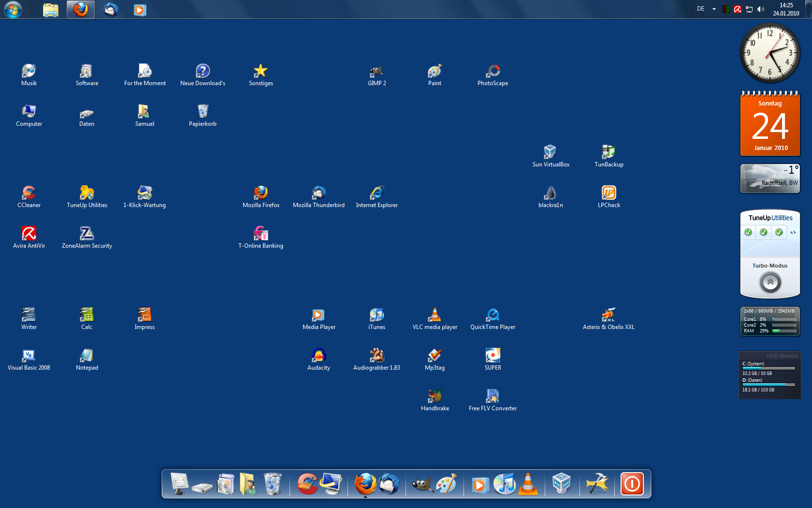This screenshot has width=812, height=508.
Task: Open Thunderbird from the top taskbar
Action: click(x=111, y=10)
